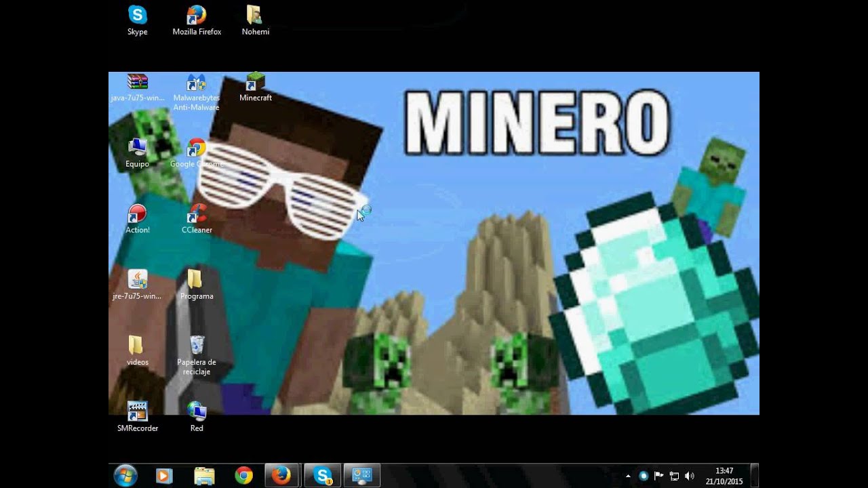Launch the CCleaner shortcut
868x488 pixels.
click(x=197, y=219)
